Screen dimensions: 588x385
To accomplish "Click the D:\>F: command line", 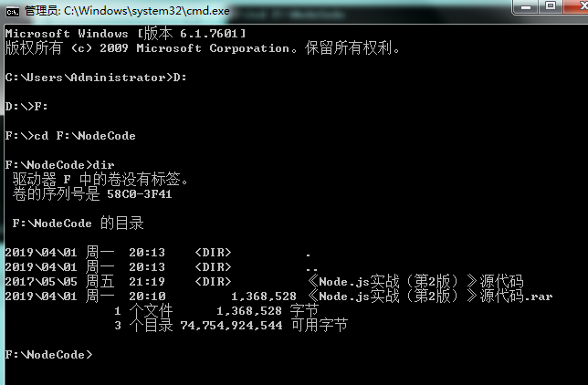I will pos(26,107).
